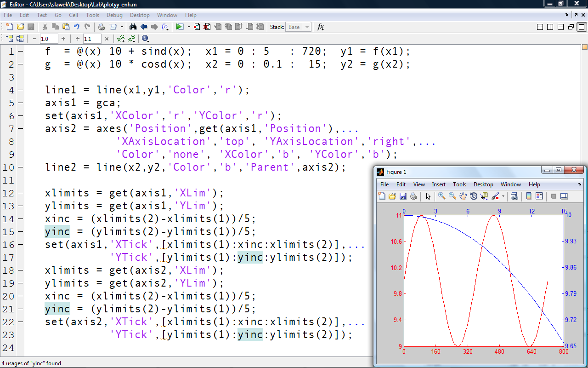588x368 pixels.
Task: Copy icon in Editor toolbar
Action: point(55,27)
